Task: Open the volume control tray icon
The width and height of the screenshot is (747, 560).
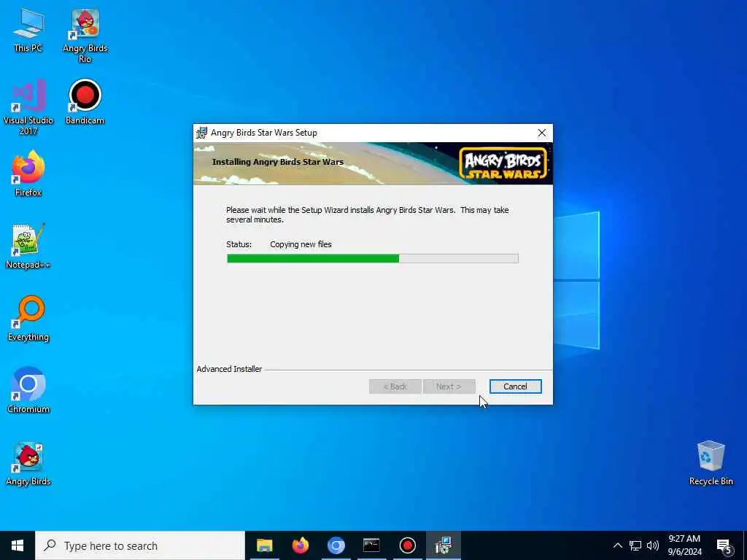Action: 653,545
